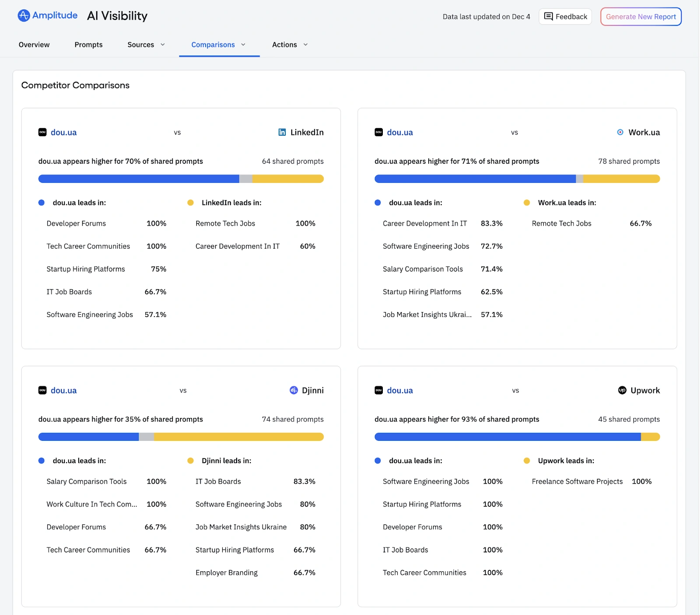The image size is (700, 615).
Task: Click the blue bar in dou.ua vs LinkedIn
Action: point(138,179)
